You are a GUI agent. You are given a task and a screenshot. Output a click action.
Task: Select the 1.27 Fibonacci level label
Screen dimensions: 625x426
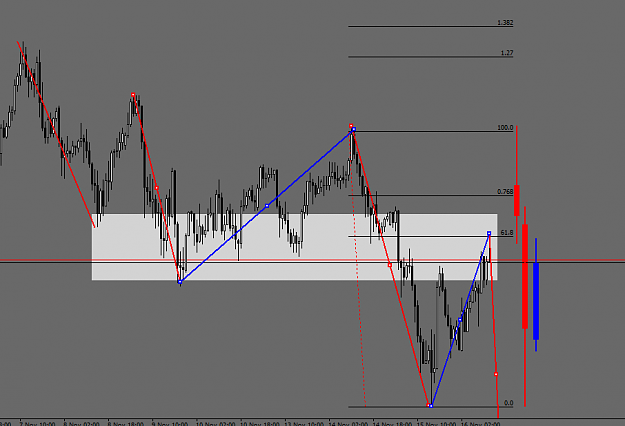point(507,53)
